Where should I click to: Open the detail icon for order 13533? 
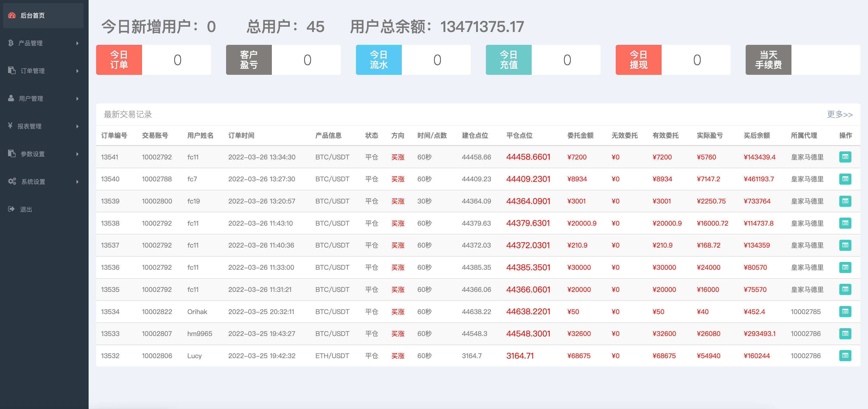coord(845,333)
